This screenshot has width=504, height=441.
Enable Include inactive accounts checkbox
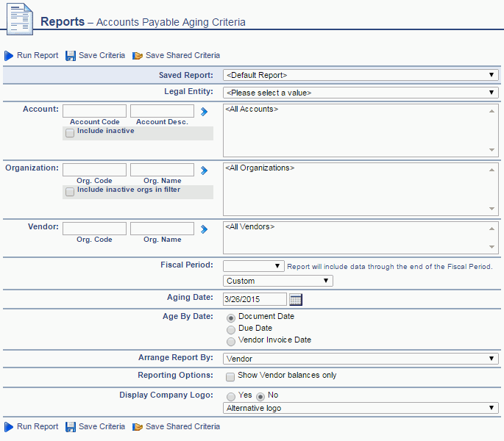[x=70, y=133]
